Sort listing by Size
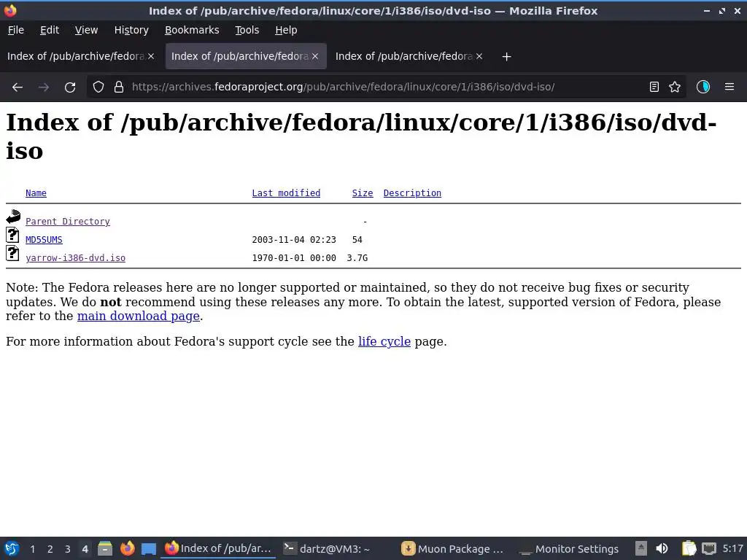The height and width of the screenshot is (560, 747). [363, 192]
